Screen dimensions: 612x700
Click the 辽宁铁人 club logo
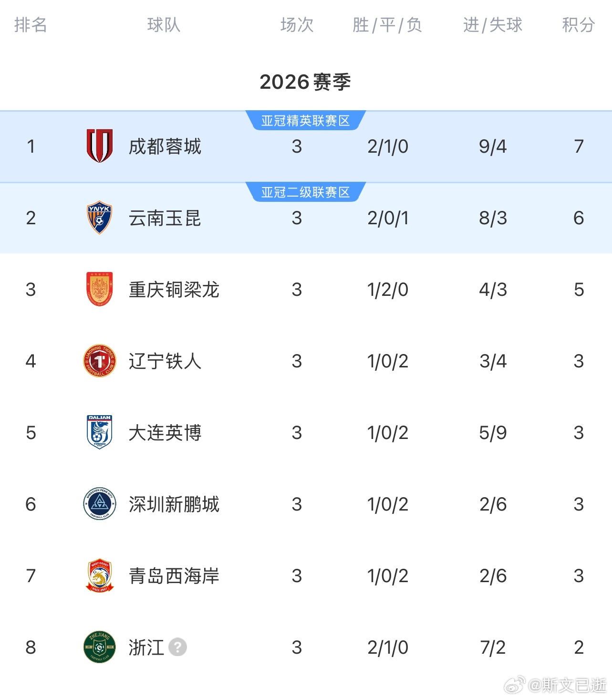pos(99,361)
